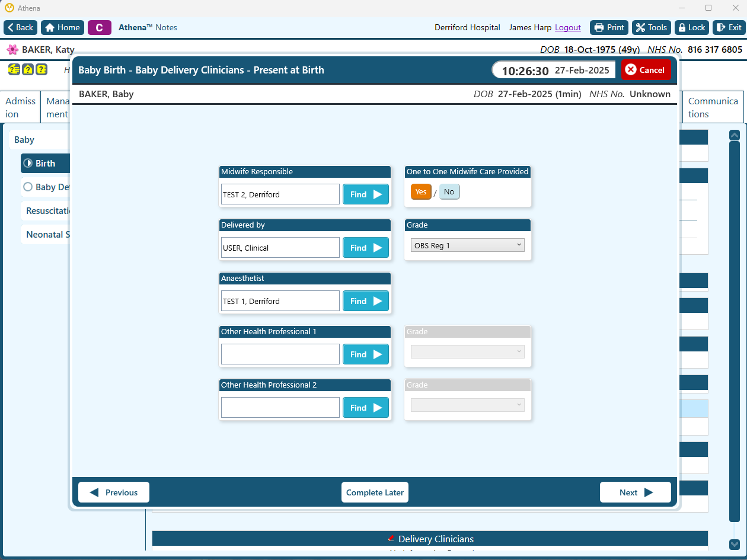Image resolution: width=747 pixels, height=560 pixels.
Task: Cancel the Baby Birth dialog
Action: click(x=646, y=70)
